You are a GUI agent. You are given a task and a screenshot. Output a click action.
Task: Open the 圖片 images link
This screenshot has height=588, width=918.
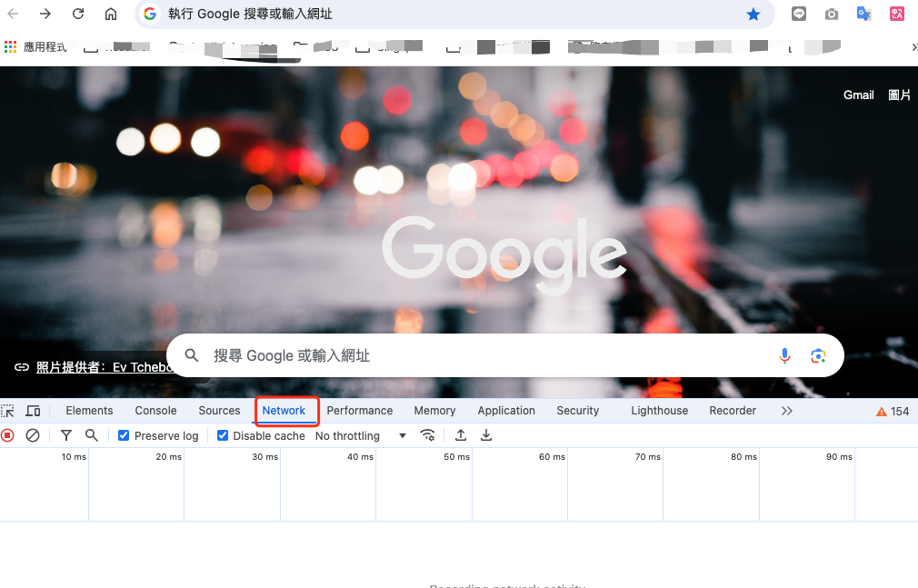pos(899,95)
